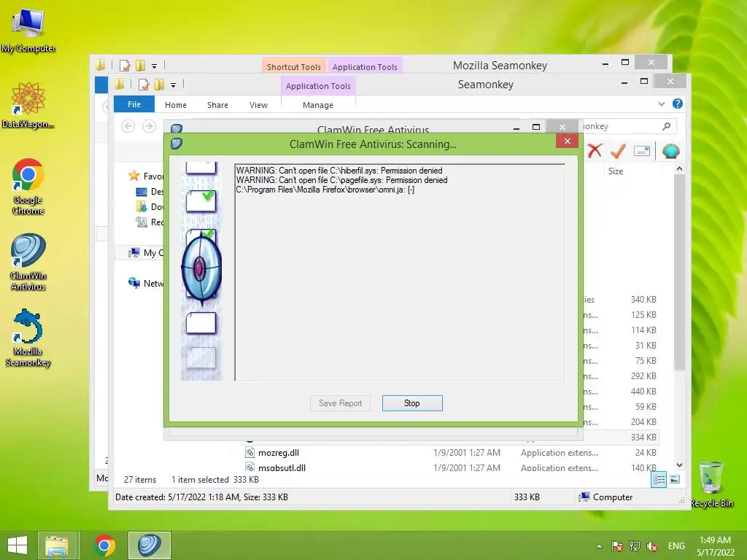Launch Google Chrome from the desktop
Viewport: 747px width, 560px height.
point(28,186)
